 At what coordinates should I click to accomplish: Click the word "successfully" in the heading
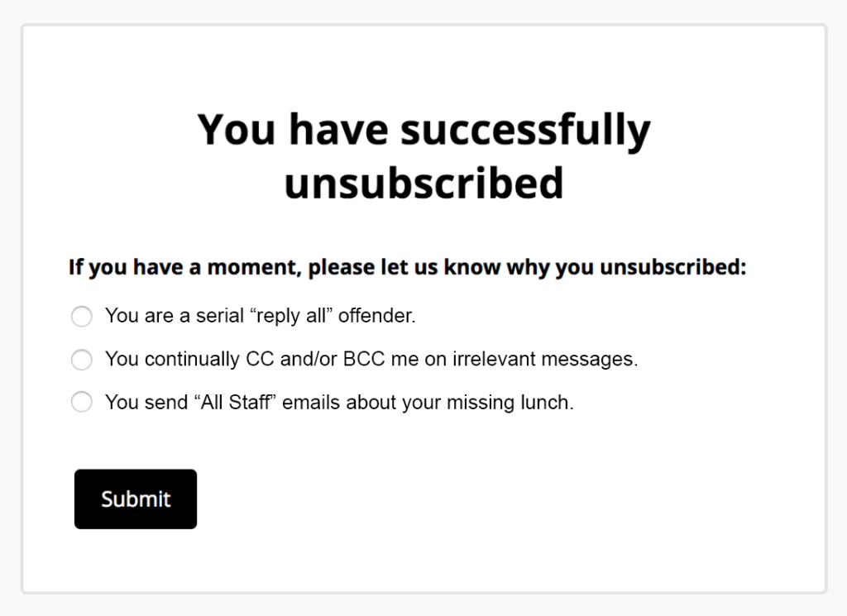tap(525, 130)
